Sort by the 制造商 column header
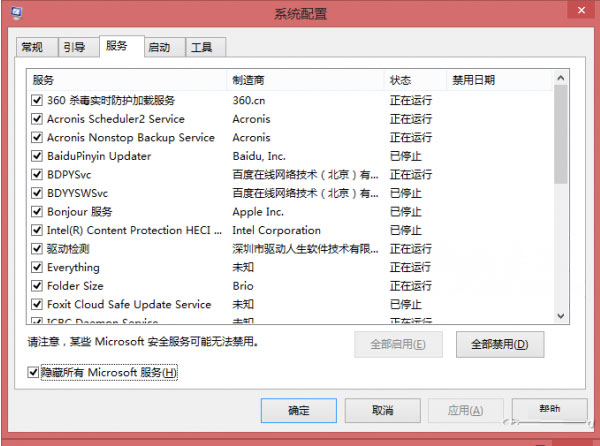The height and width of the screenshot is (446, 600). click(306, 80)
